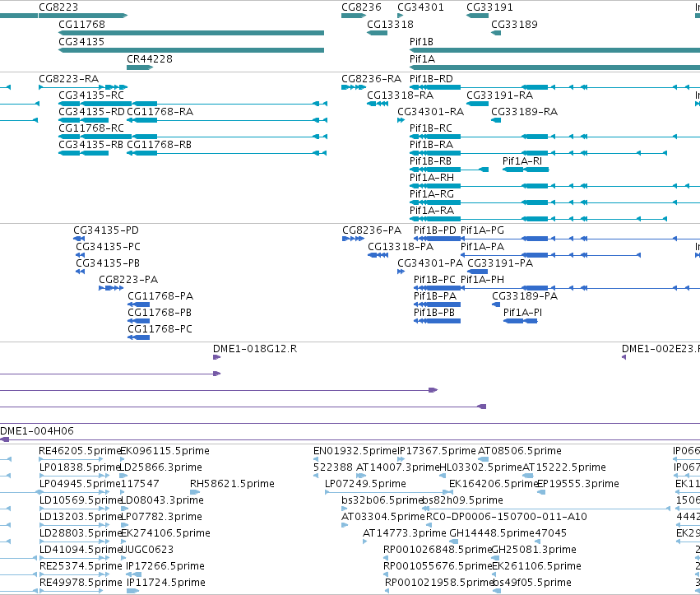Click protein Pif1B-PC

[434, 280]
